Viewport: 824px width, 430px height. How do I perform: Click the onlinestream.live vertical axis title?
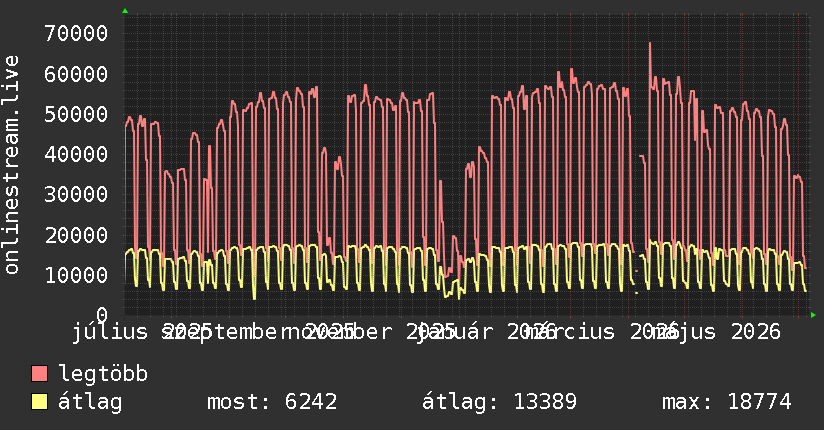[11, 165]
